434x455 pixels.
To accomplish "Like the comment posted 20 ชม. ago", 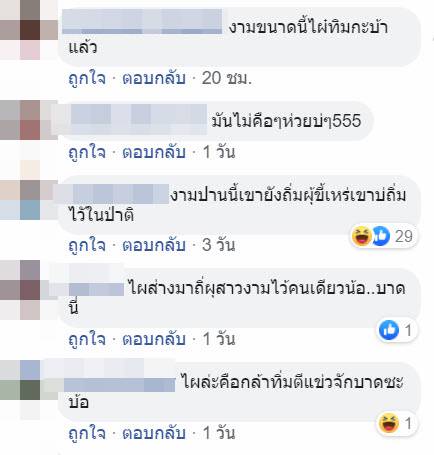I will click(x=87, y=79).
